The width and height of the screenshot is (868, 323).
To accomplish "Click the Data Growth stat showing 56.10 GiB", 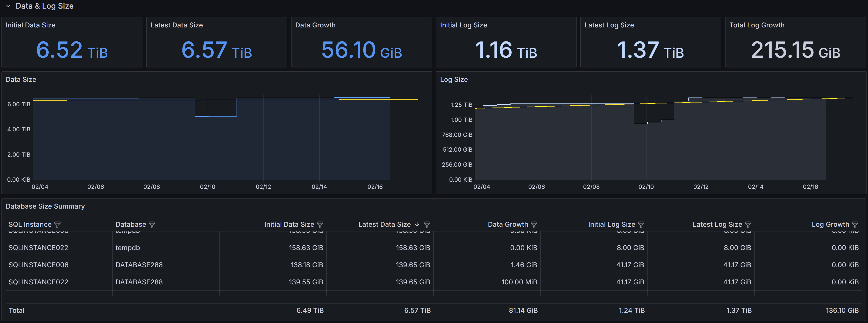I will [x=362, y=51].
